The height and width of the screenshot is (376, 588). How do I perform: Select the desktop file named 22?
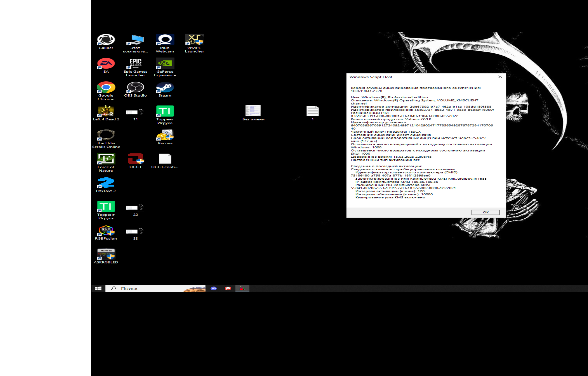135,210
